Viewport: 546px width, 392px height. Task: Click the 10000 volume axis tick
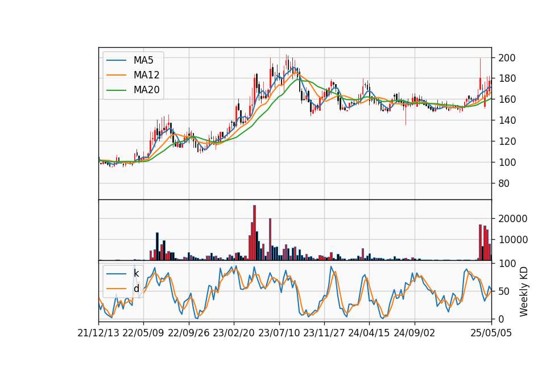pos(512,240)
